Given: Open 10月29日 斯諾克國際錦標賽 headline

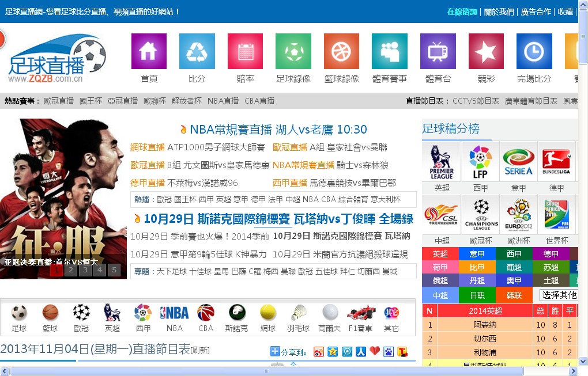Looking at the screenshot, I should pos(278,219).
